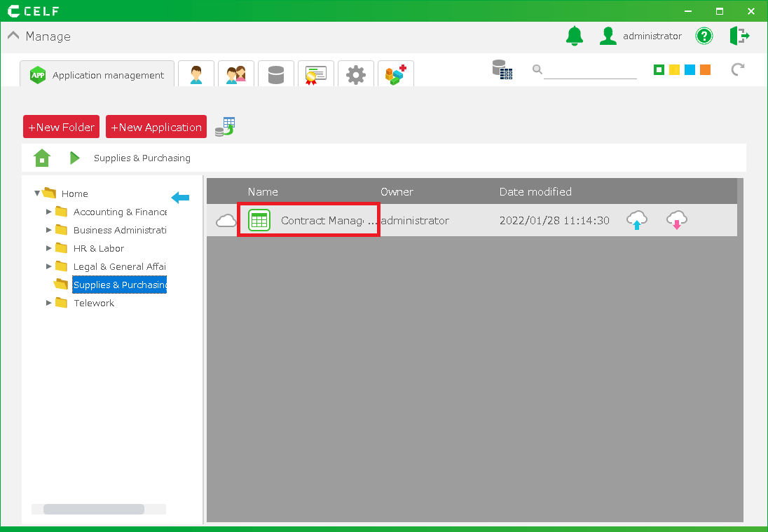Expand the Telework folder arrow
This screenshot has width=768, height=532.
tap(49, 303)
